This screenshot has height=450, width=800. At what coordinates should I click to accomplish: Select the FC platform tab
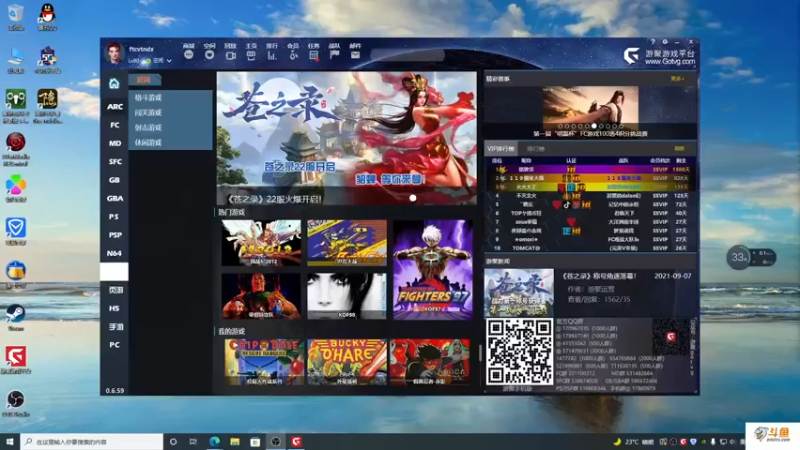114,125
